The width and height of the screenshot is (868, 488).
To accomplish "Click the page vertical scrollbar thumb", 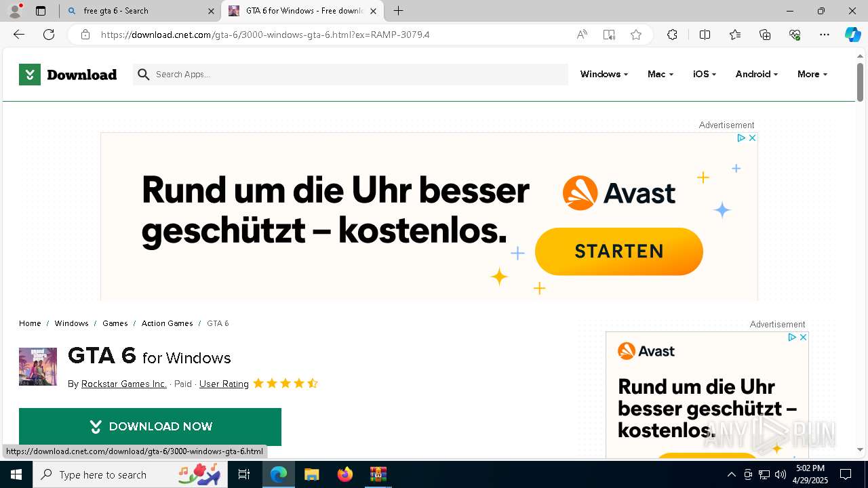I will [860, 82].
